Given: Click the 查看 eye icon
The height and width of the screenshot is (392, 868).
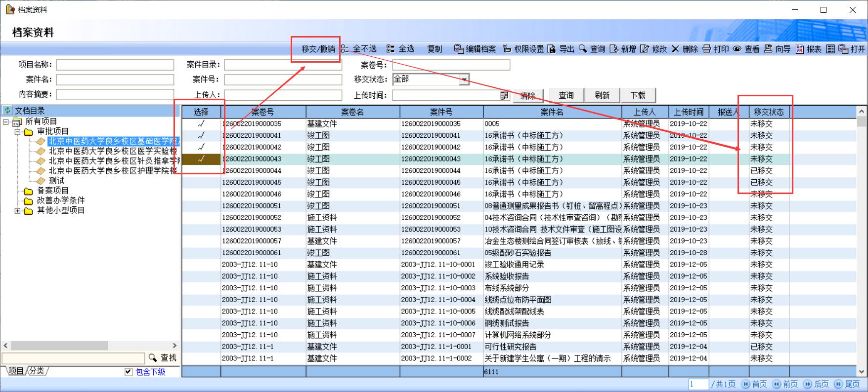Looking at the screenshot, I should pos(737,49).
